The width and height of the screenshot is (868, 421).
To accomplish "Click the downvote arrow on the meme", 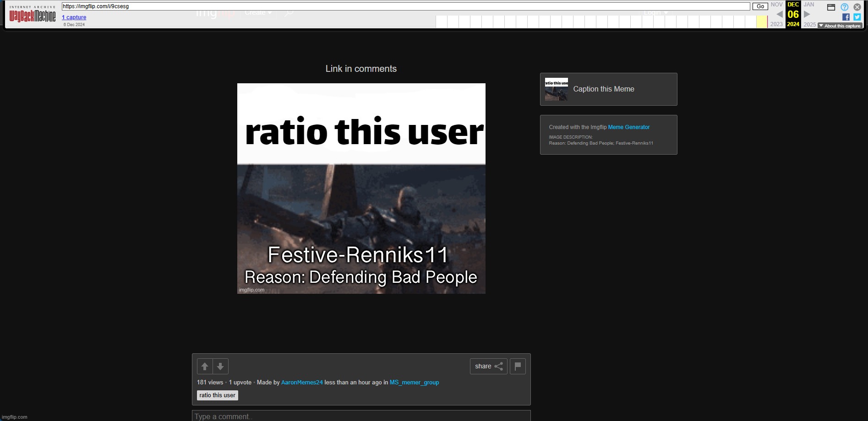I will point(220,367).
